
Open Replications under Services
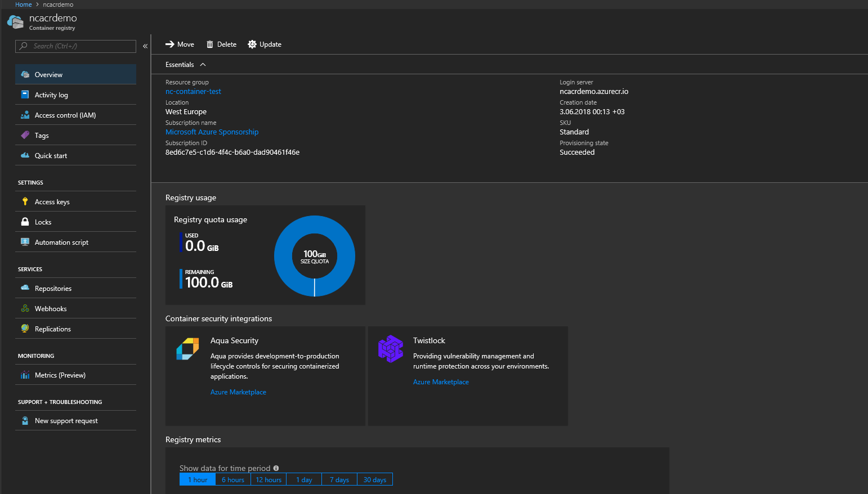click(75, 329)
